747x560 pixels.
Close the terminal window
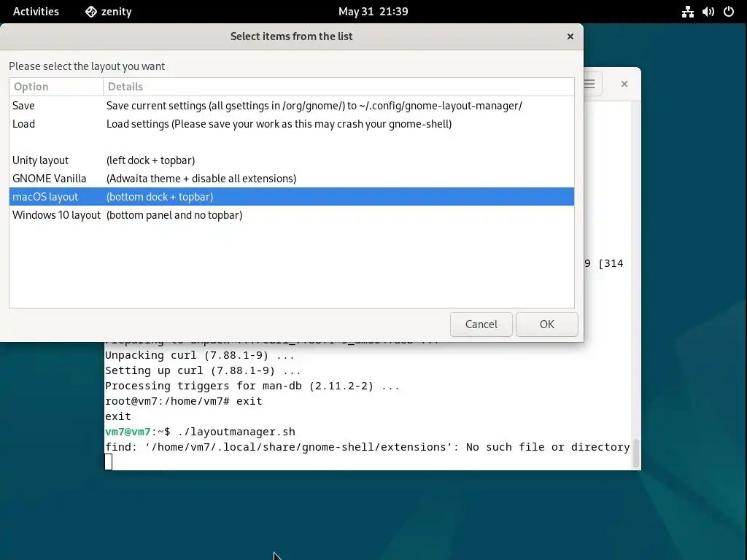(624, 84)
